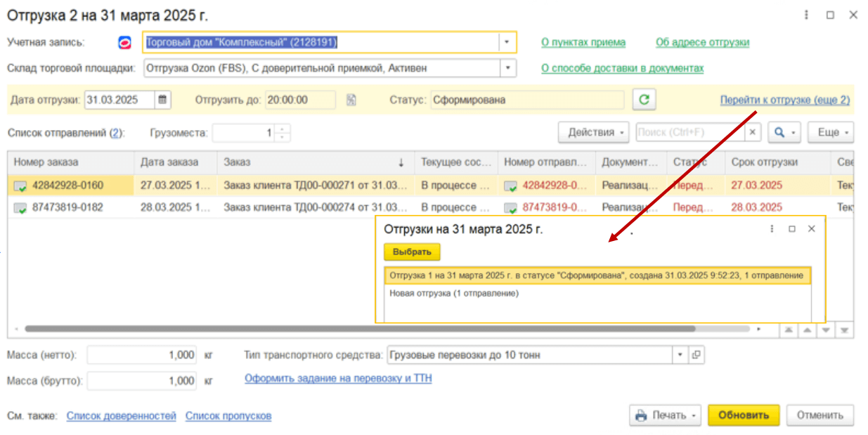Open kebab menu in Отгрузки popup window
This screenshot has height=435, width=868.
(771, 228)
